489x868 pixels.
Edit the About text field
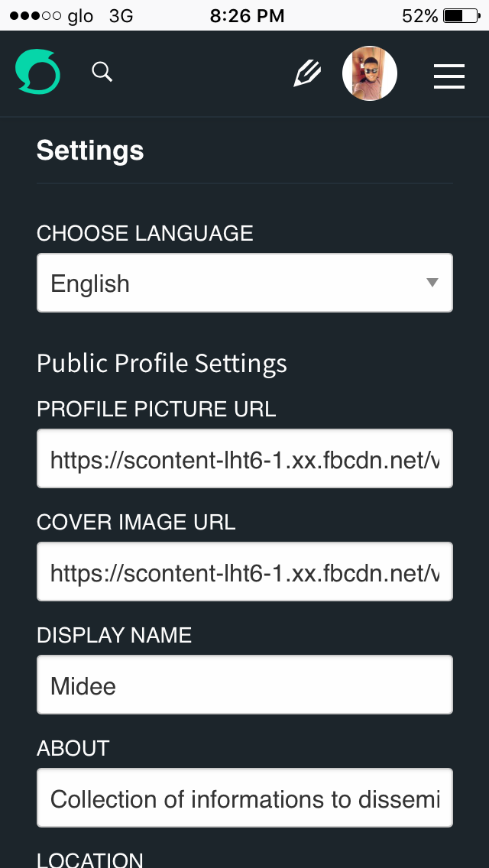[x=244, y=798]
